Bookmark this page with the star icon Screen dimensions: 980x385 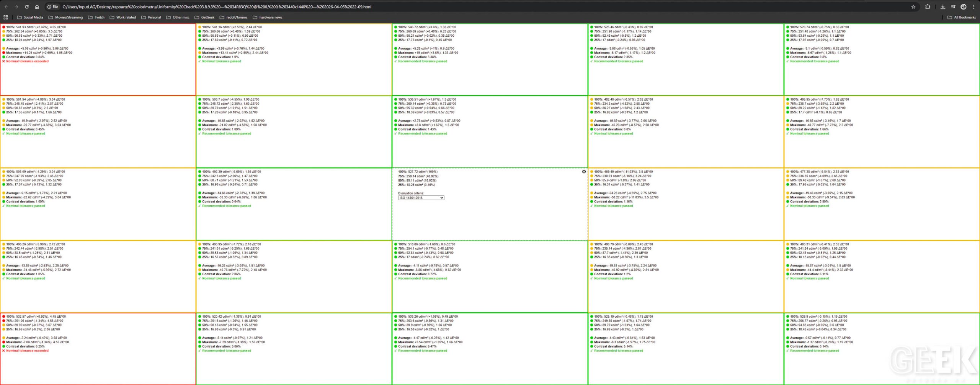(x=913, y=7)
